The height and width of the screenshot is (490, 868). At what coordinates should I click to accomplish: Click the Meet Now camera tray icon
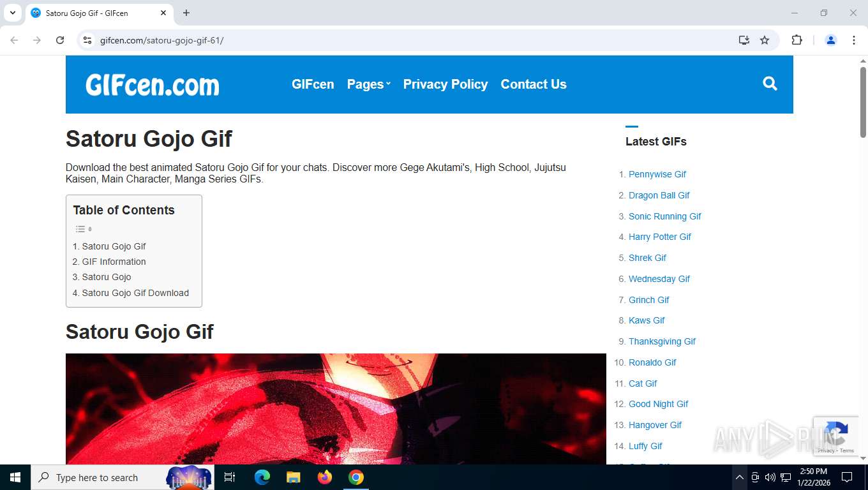coord(755,477)
